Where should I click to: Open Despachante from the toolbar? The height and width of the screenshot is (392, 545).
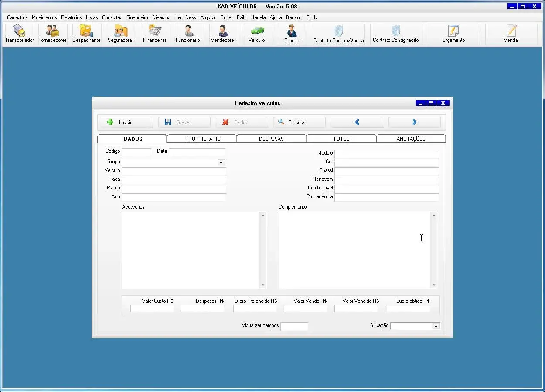[86, 34]
